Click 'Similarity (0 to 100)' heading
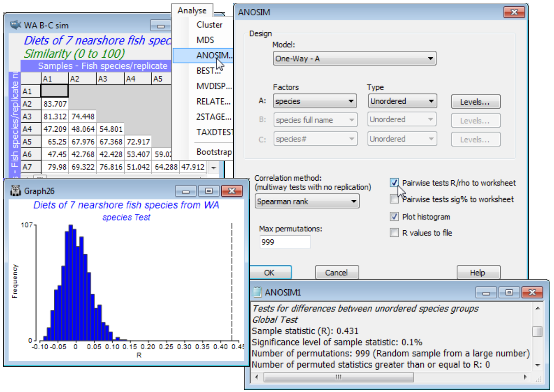Screen dimensions: 554x392 tap(75, 53)
